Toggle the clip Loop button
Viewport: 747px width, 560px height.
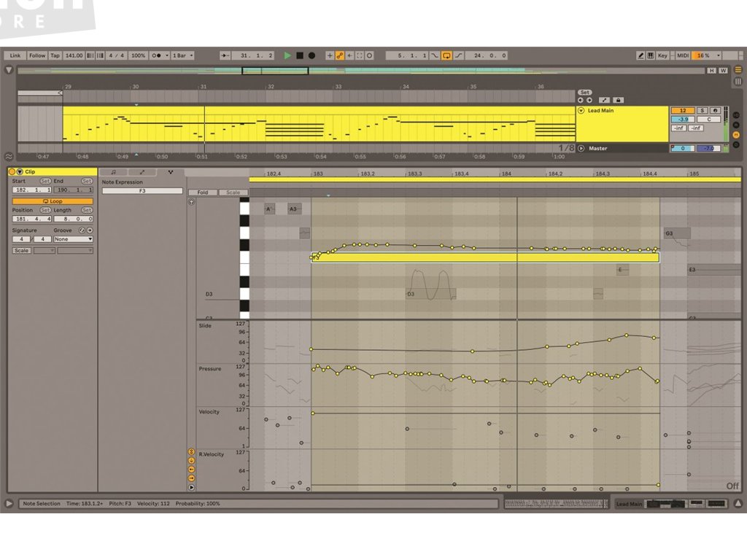tap(53, 201)
